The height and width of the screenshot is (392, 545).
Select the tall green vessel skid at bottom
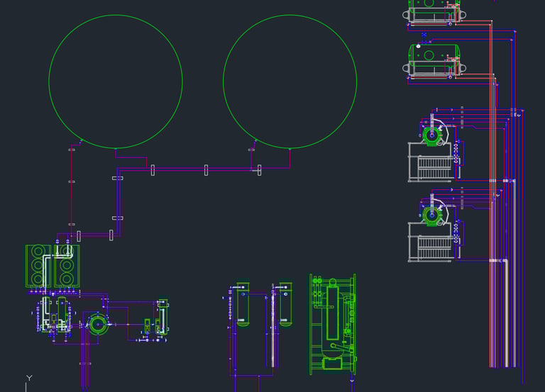click(333, 325)
